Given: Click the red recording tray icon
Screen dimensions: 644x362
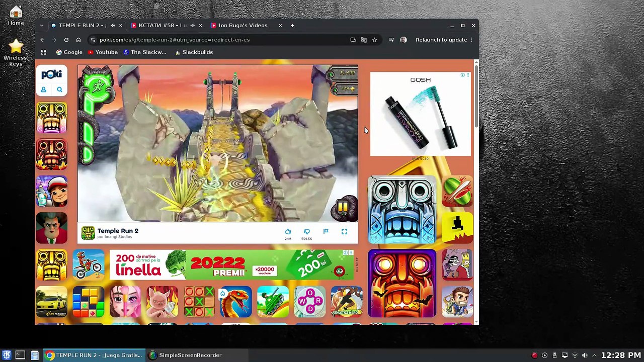Looking at the screenshot, I should [x=534, y=355].
